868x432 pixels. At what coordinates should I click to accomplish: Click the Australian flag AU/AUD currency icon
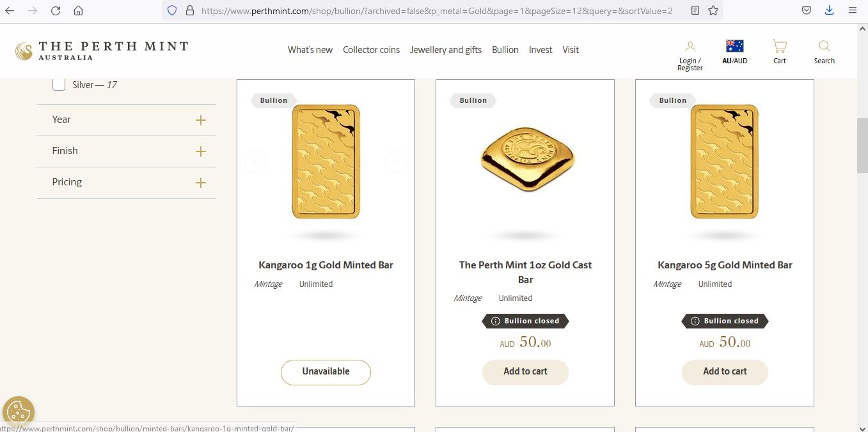735,46
